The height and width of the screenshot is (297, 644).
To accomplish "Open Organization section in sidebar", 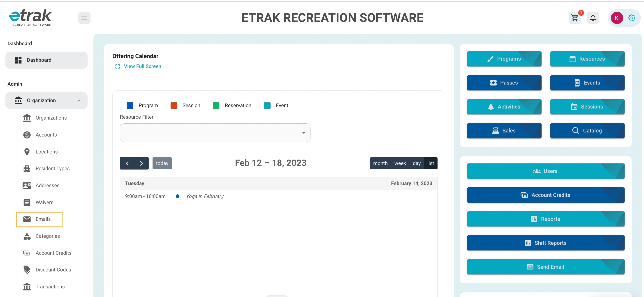I will coord(46,100).
